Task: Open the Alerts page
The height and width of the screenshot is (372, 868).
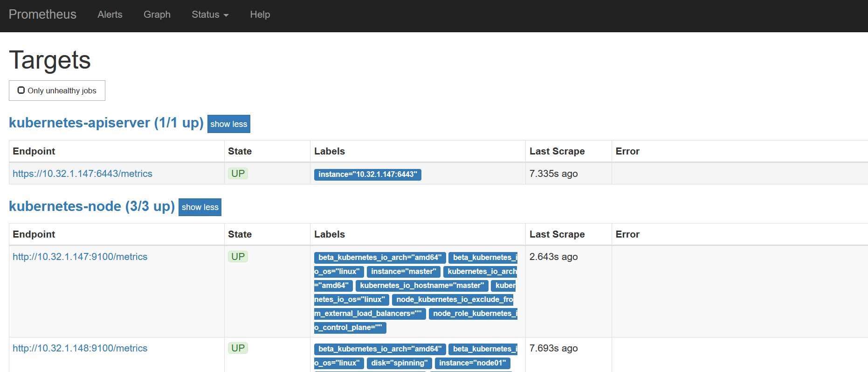Action: tap(110, 14)
